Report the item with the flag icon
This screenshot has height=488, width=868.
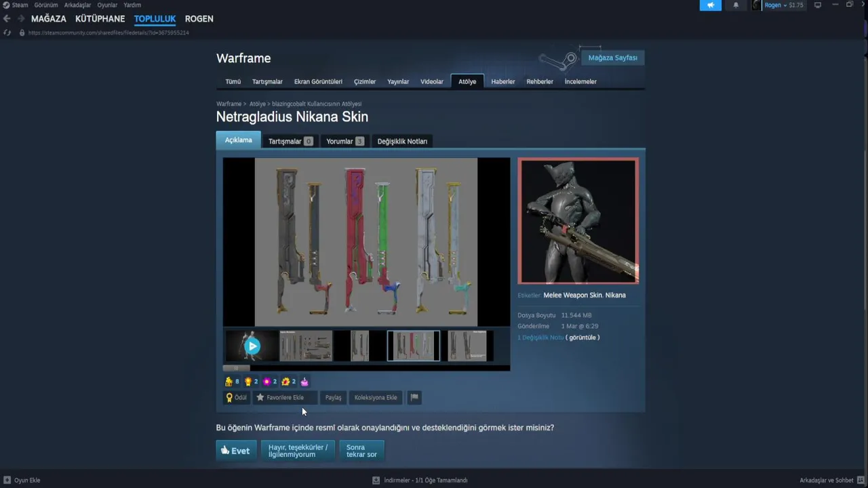(414, 397)
